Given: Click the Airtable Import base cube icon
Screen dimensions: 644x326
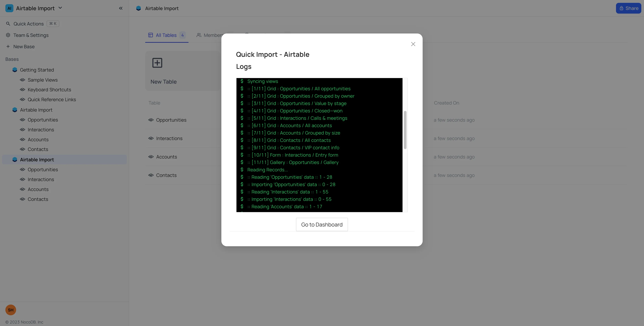Looking at the screenshot, I should [x=15, y=110].
